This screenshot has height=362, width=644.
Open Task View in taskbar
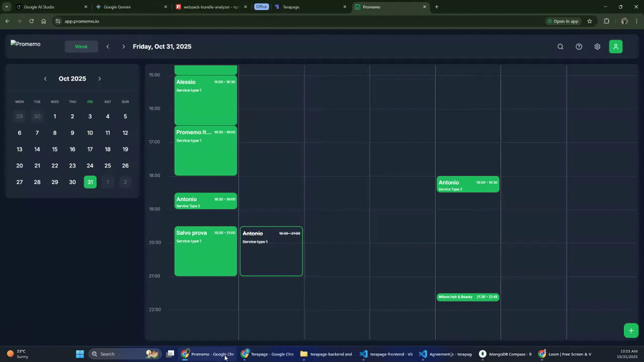170,354
